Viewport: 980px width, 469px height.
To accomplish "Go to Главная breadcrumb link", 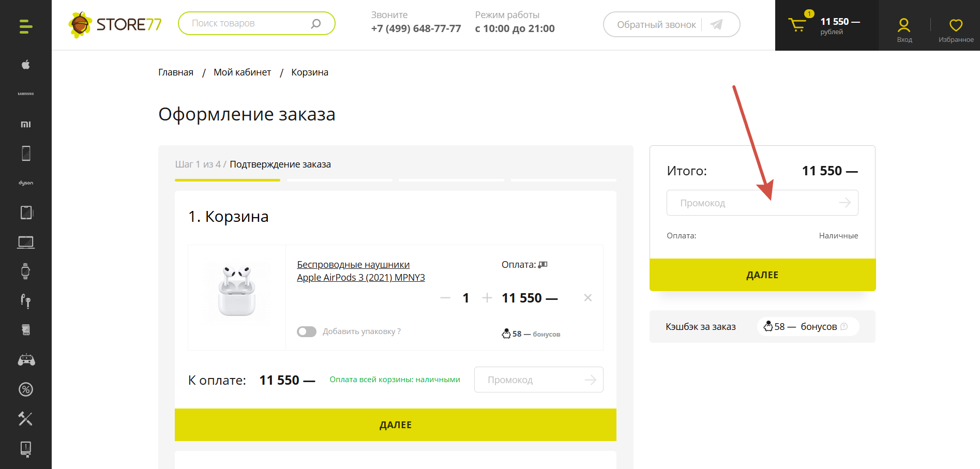I will click(176, 72).
